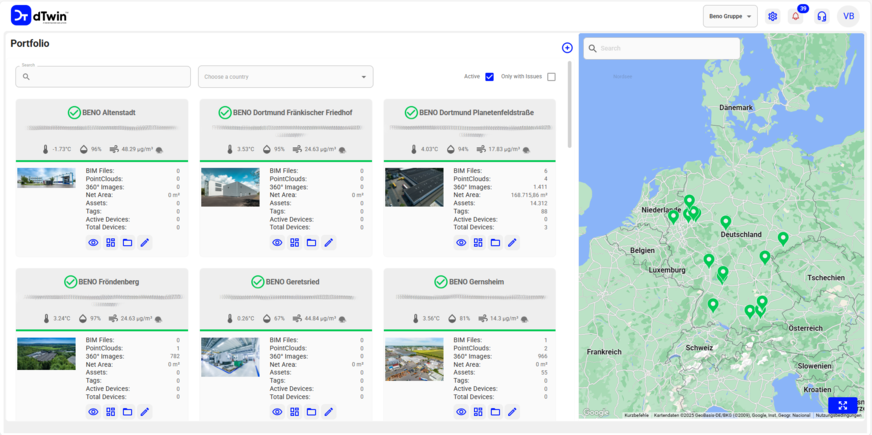Open the VB user avatar menu
The height and width of the screenshot is (435, 872).
tap(848, 16)
